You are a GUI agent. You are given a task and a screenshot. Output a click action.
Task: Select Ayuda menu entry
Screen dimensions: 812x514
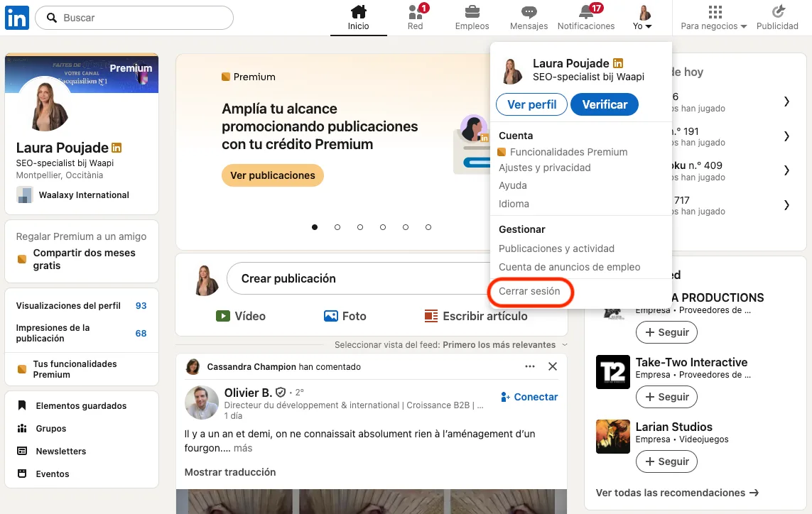tap(513, 185)
